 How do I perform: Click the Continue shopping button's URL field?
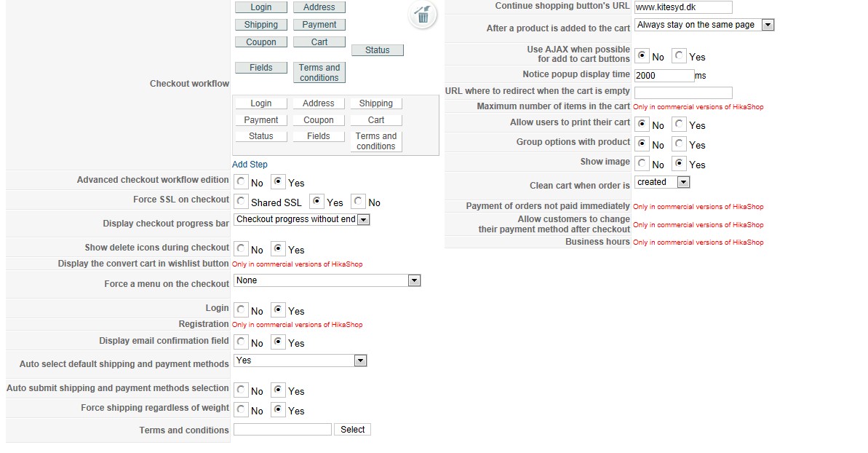(x=683, y=7)
